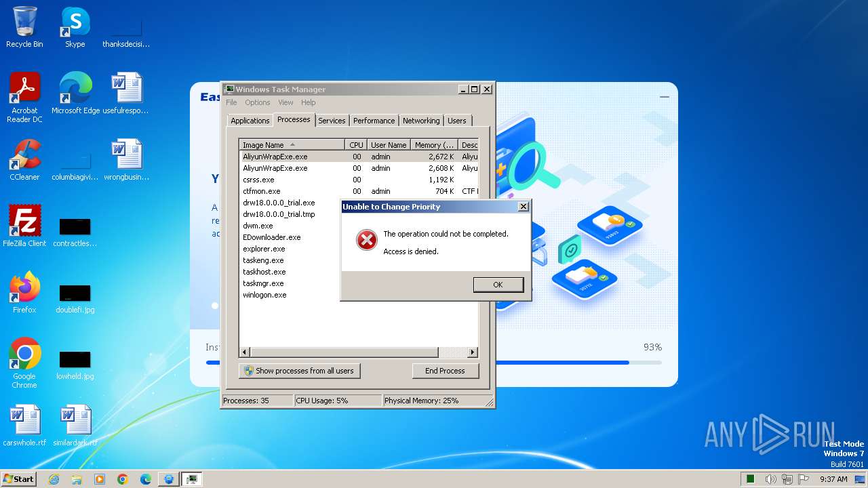Open the Options menu in Task Manager
Screen dimensions: 868x488
click(258, 102)
